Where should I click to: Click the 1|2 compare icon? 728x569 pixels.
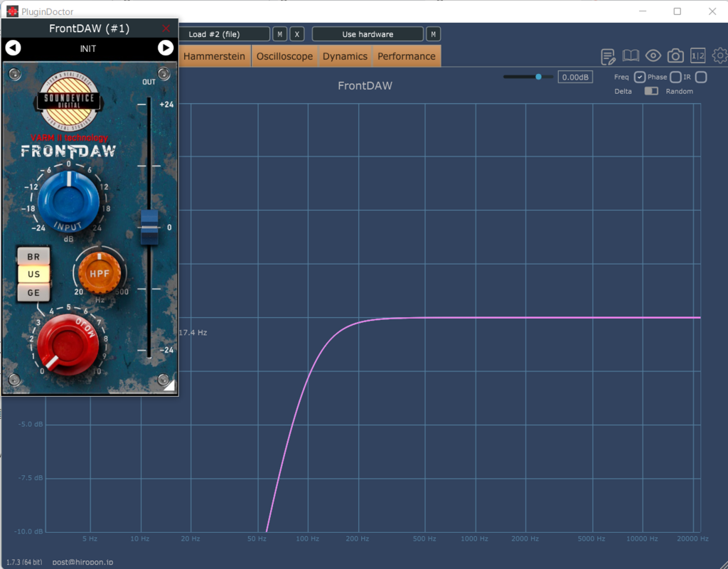698,56
